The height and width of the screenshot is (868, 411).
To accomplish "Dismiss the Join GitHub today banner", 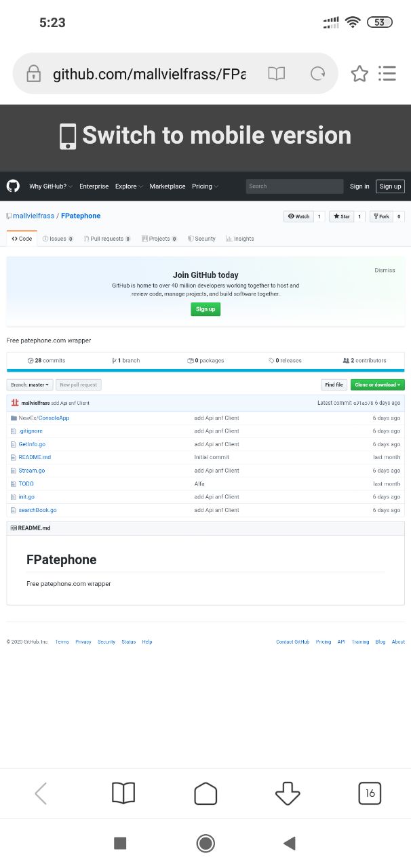I will 385,270.
